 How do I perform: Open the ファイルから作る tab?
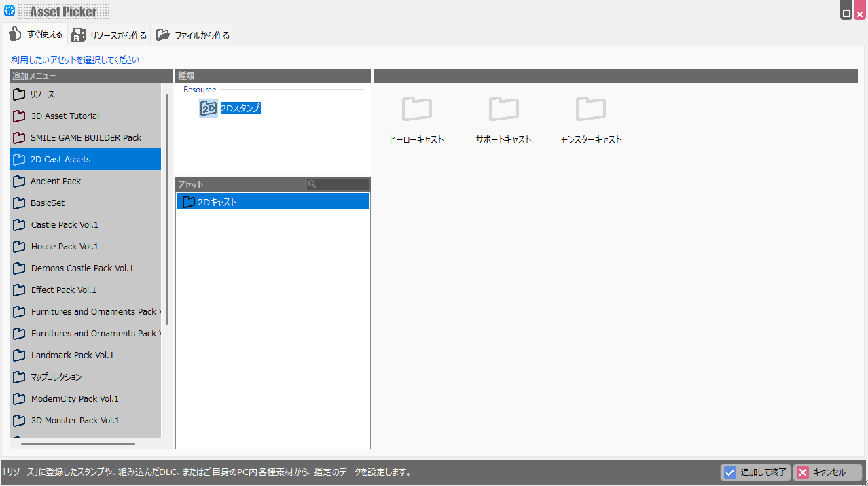pyautogui.click(x=192, y=35)
